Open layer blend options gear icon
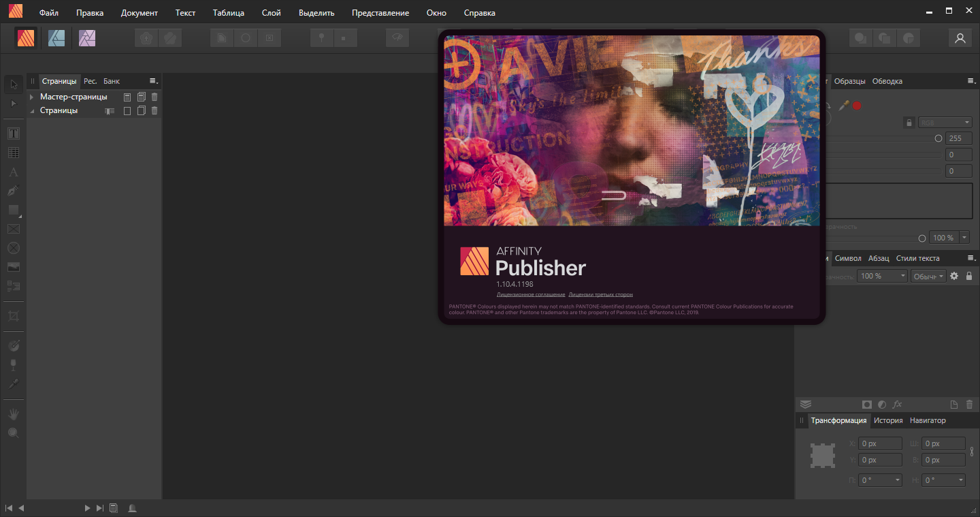Image resolution: width=980 pixels, height=517 pixels. tap(954, 276)
